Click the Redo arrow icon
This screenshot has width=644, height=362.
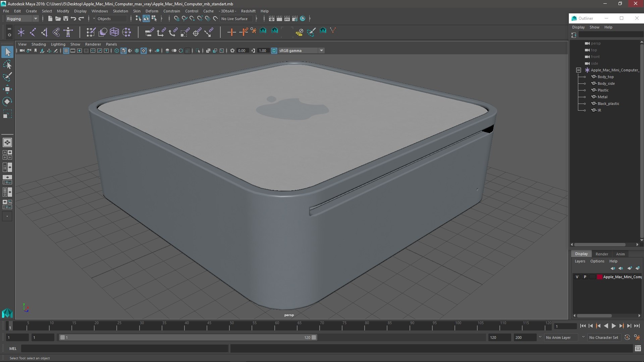coord(81,19)
